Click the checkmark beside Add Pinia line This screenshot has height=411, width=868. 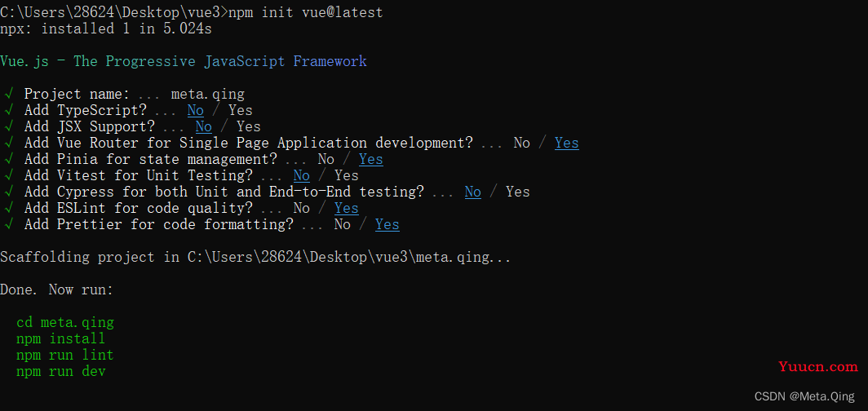pos(7,159)
